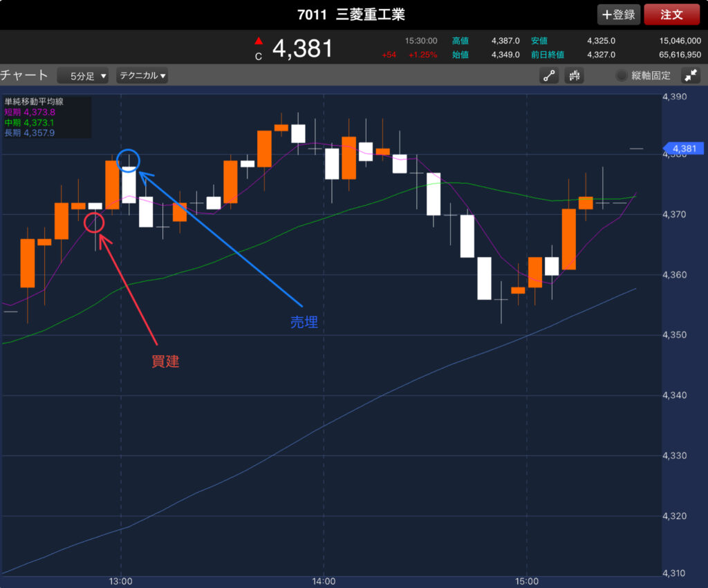The width and height of the screenshot is (708, 588).
Task: Open the chart type indicator icon
Action: coord(574,76)
